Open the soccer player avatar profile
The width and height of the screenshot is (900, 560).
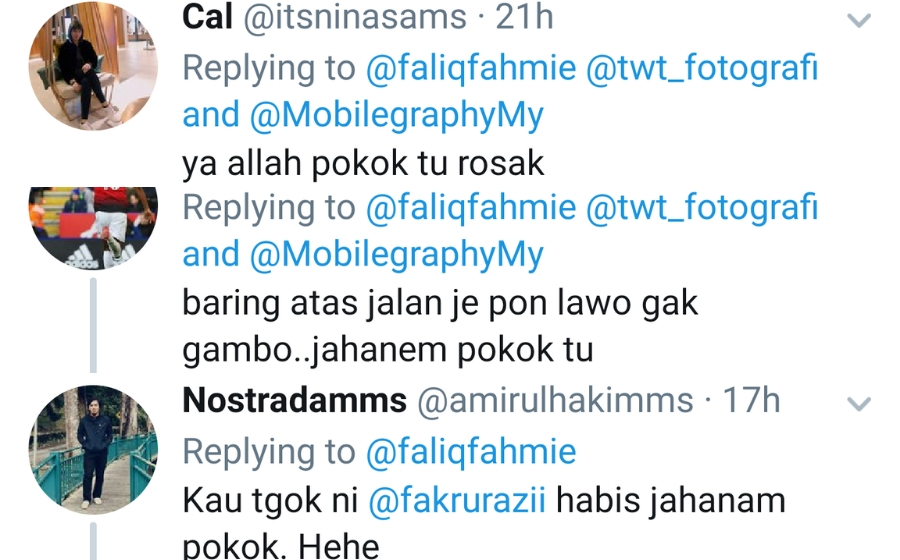tap(93, 228)
